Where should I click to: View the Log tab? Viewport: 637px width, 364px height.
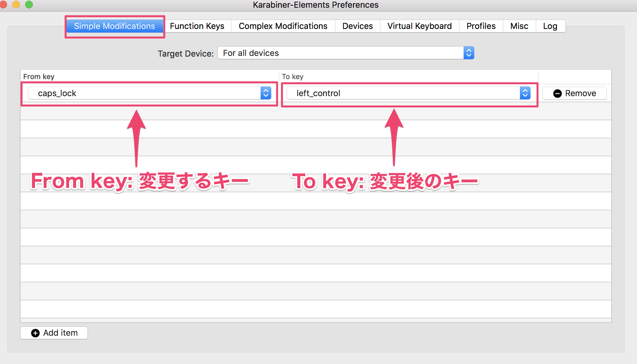(x=550, y=26)
